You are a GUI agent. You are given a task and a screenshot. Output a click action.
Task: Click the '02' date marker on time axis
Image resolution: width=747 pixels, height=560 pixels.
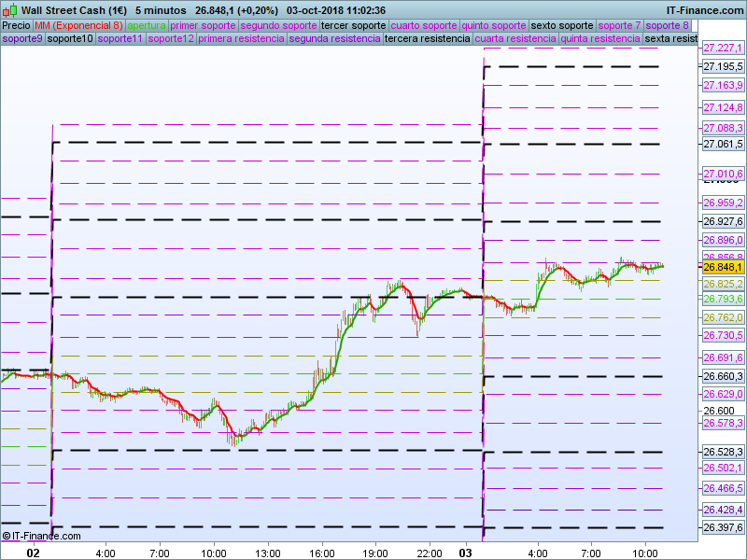click(x=33, y=553)
